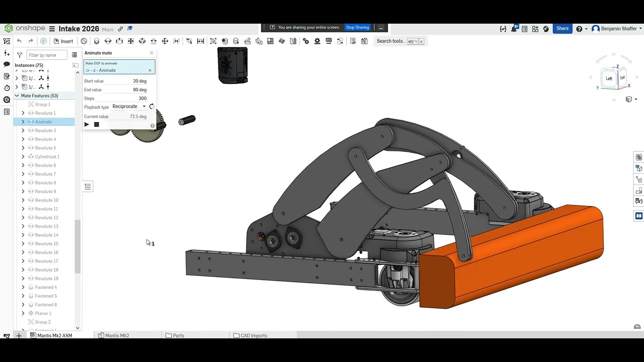Stop the mate animation with the square button
This screenshot has width=644, height=362.
point(97,125)
